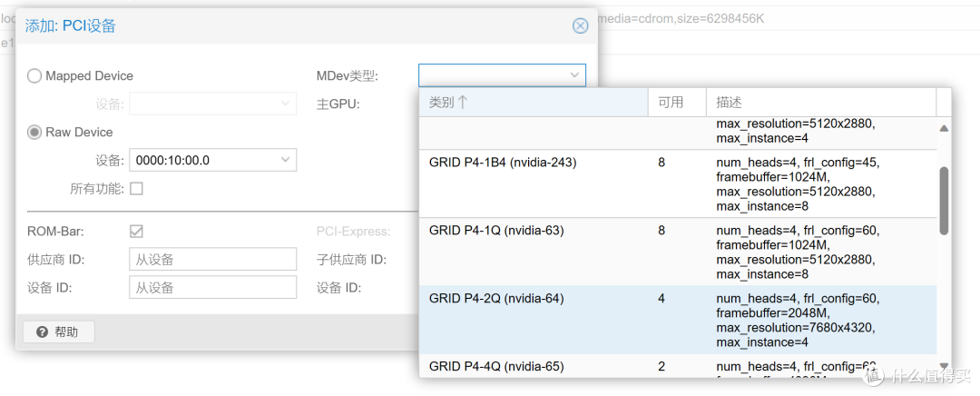Click the help question mark icon
This screenshot has height=396, width=980.
42,332
